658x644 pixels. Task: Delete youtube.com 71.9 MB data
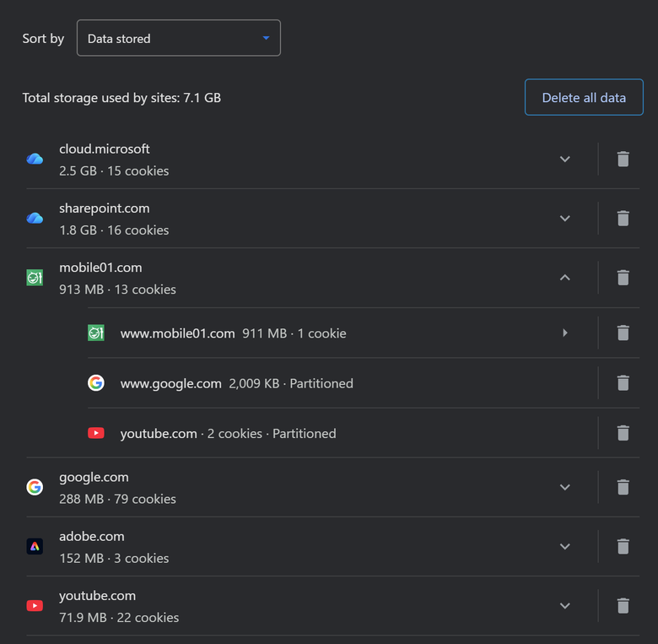623,605
